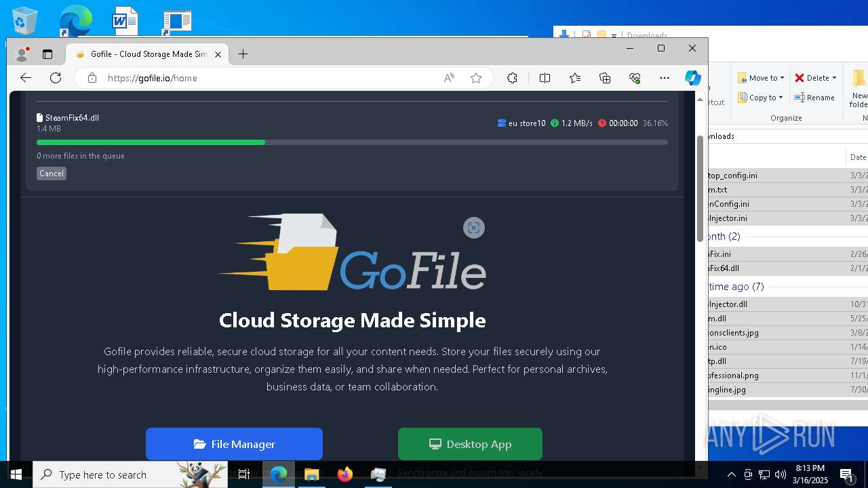
Task: Open Browser essentials heart icon
Action: coord(635,78)
